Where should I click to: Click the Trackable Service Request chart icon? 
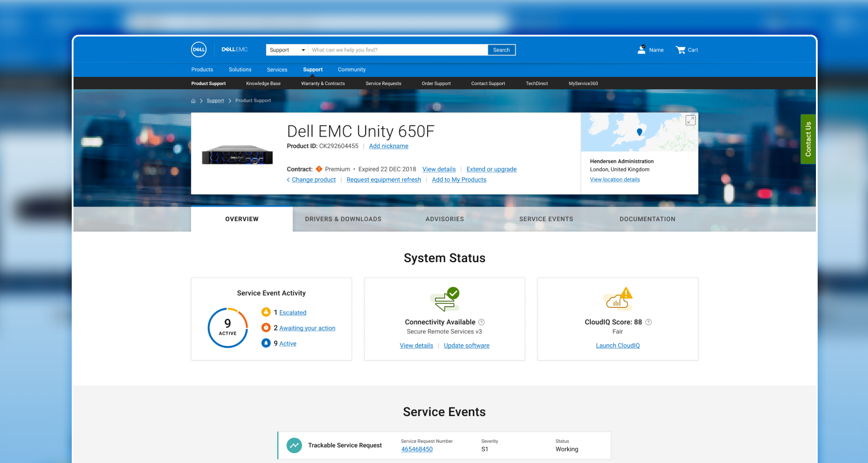coord(295,445)
